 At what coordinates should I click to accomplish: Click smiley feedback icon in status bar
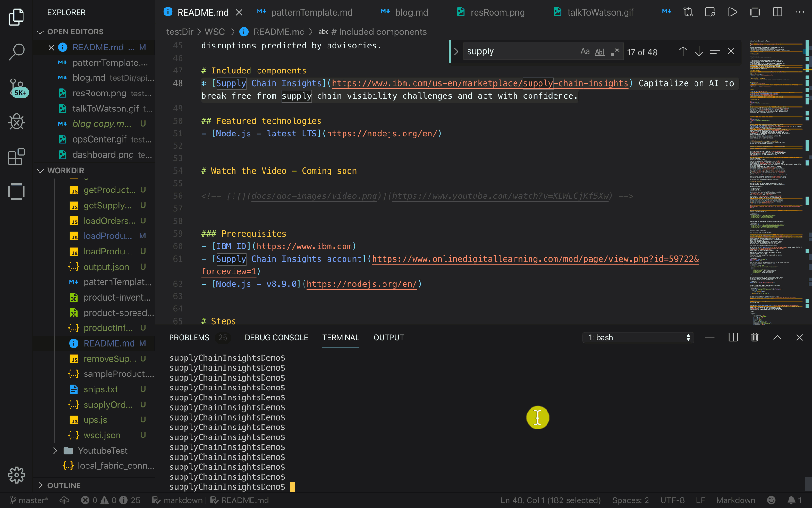click(x=771, y=500)
